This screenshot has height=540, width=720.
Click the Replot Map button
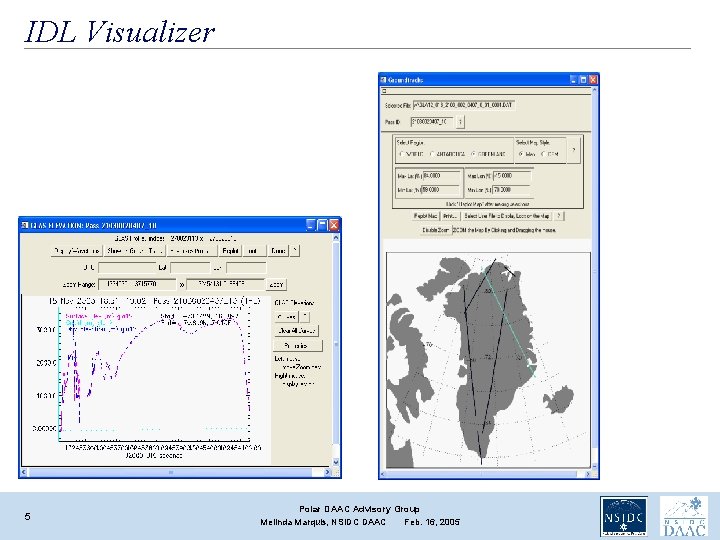(x=426, y=216)
